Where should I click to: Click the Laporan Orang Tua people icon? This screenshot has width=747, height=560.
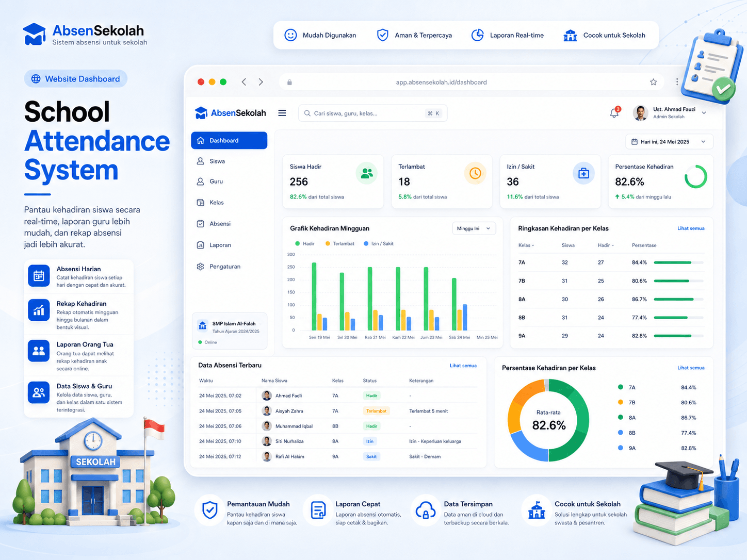point(39,351)
